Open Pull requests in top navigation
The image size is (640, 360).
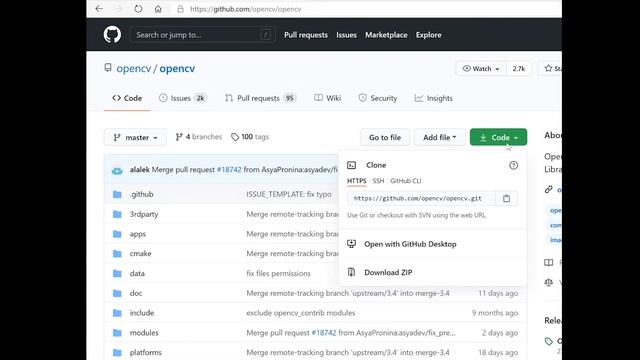tap(306, 35)
